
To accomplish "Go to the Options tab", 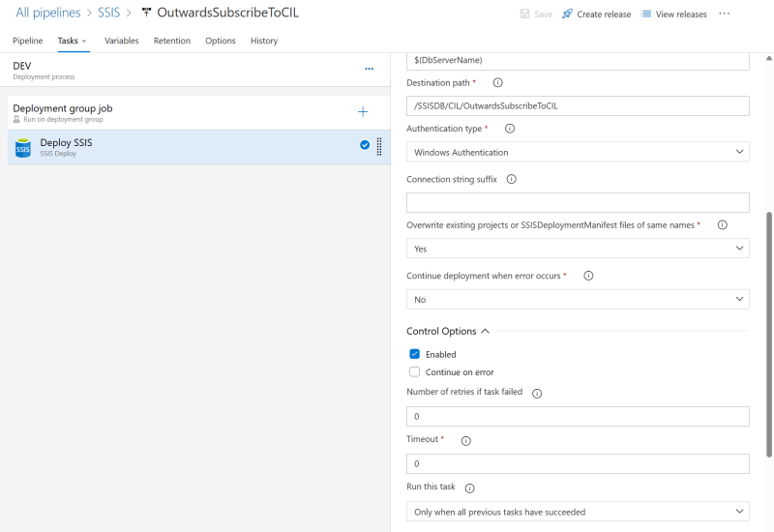I will (221, 41).
